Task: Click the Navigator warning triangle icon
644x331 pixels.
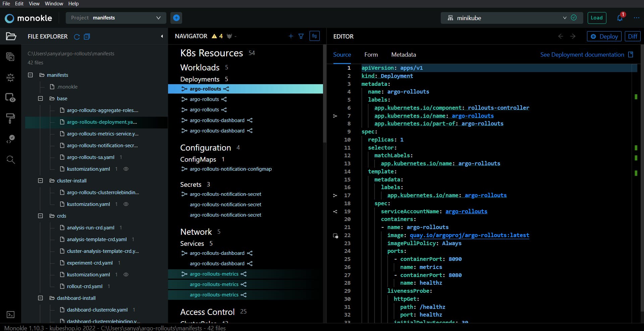Action: point(214,36)
